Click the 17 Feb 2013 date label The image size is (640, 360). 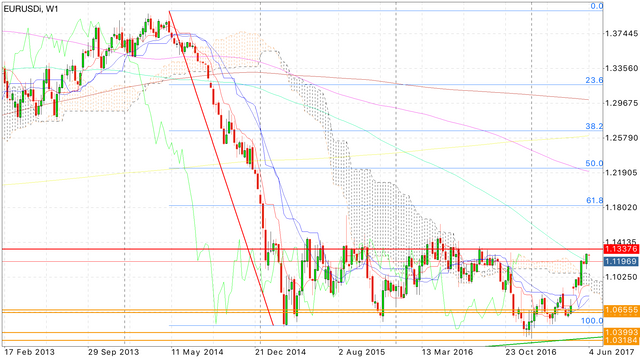click(29, 352)
